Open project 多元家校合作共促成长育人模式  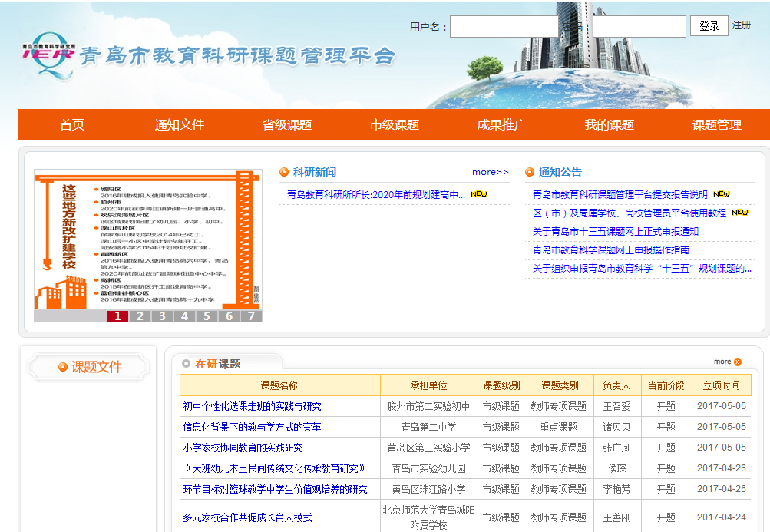(x=247, y=517)
